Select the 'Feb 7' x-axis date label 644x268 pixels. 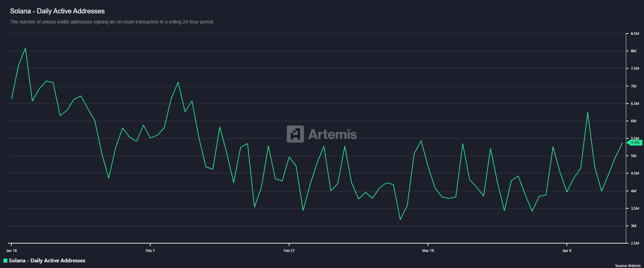150,251
